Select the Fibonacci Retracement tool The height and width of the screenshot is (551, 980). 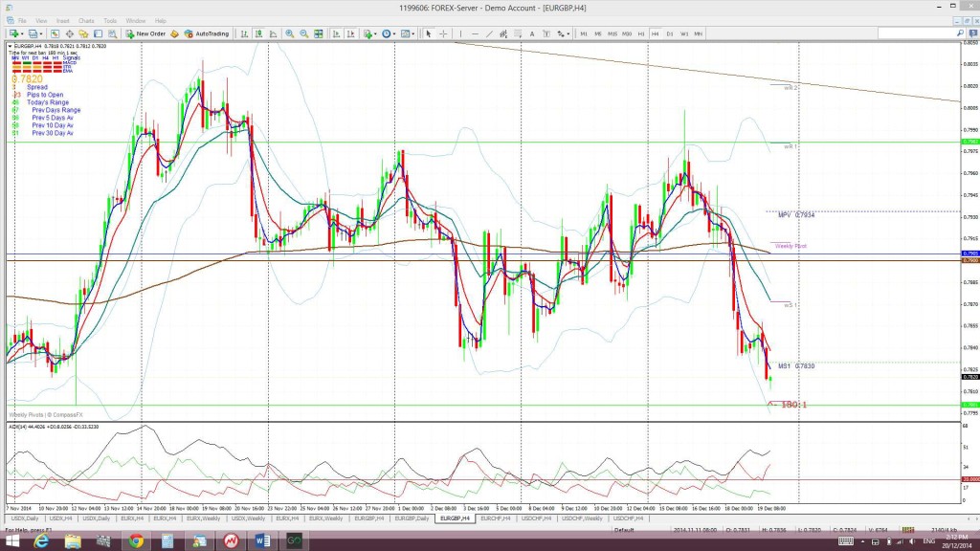(x=518, y=33)
